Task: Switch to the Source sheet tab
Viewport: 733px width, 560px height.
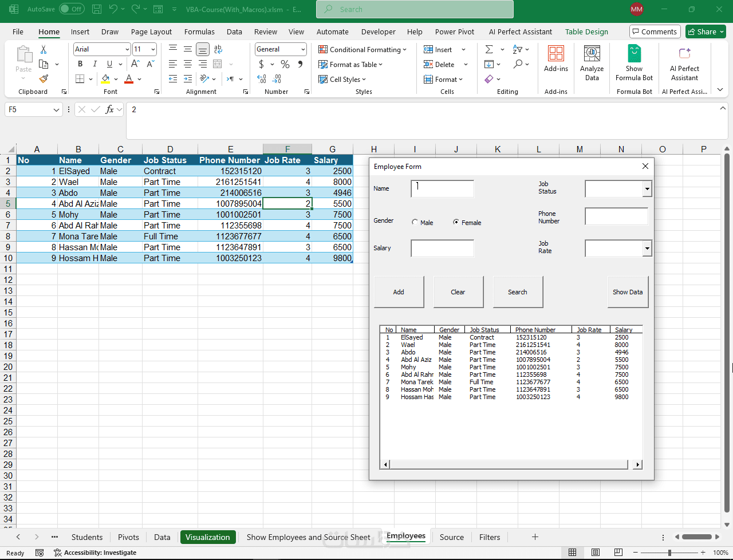Action: click(452, 537)
